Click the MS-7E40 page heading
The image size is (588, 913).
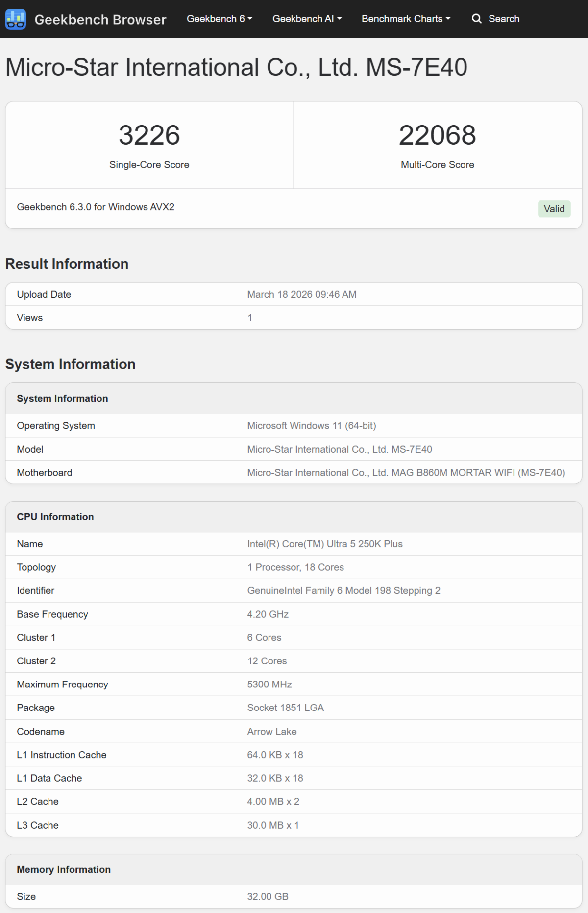[236, 67]
